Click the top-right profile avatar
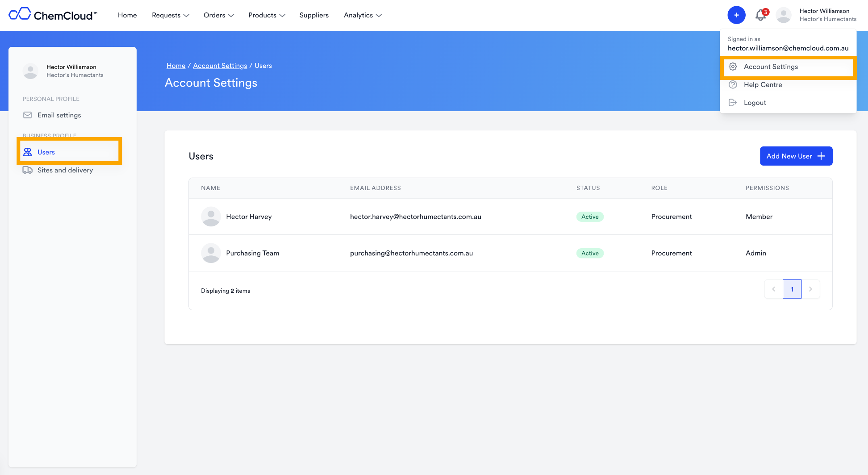 click(x=784, y=15)
